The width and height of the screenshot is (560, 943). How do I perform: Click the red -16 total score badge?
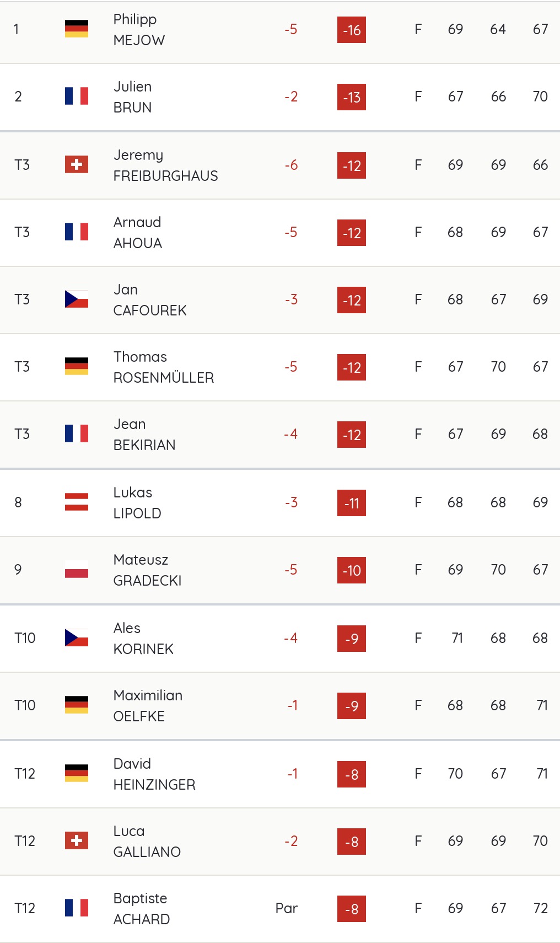[352, 30]
